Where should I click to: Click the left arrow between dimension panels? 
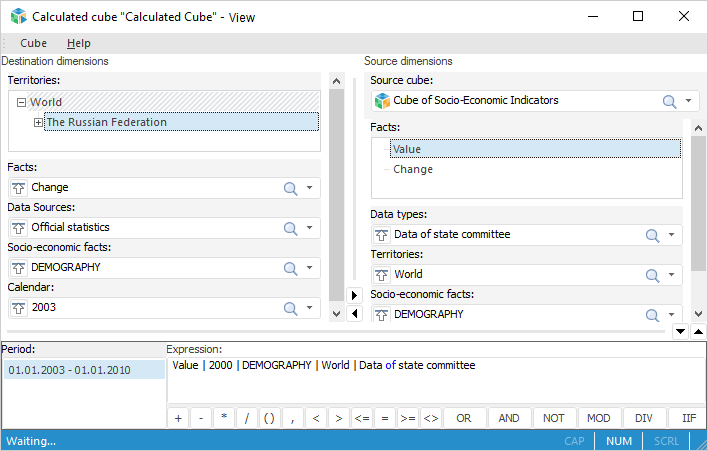pyautogui.click(x=354, y=314)
